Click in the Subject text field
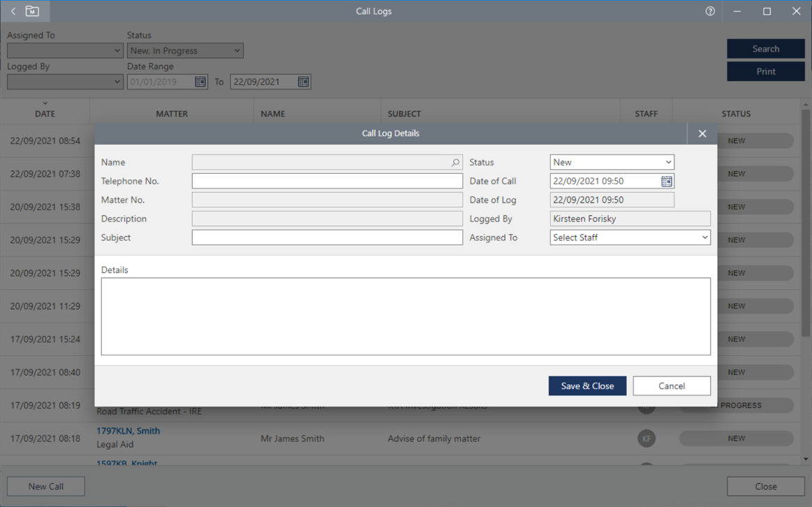 pos(327,237)
